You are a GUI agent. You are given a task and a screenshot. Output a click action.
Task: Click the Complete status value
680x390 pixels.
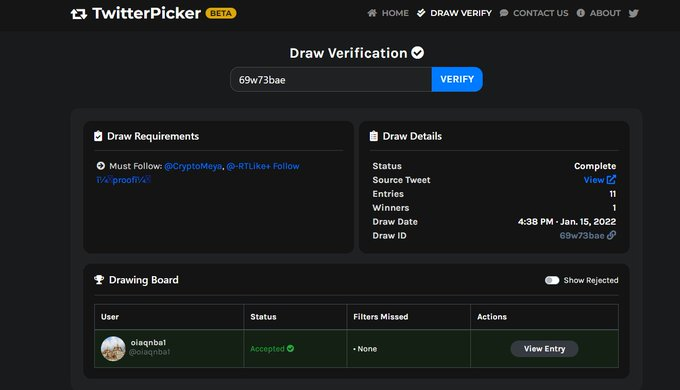pyautogui.click(x=595, y=166)
